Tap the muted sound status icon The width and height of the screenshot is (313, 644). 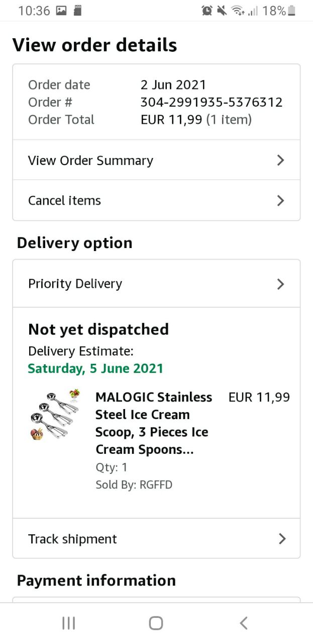(222, 11)
